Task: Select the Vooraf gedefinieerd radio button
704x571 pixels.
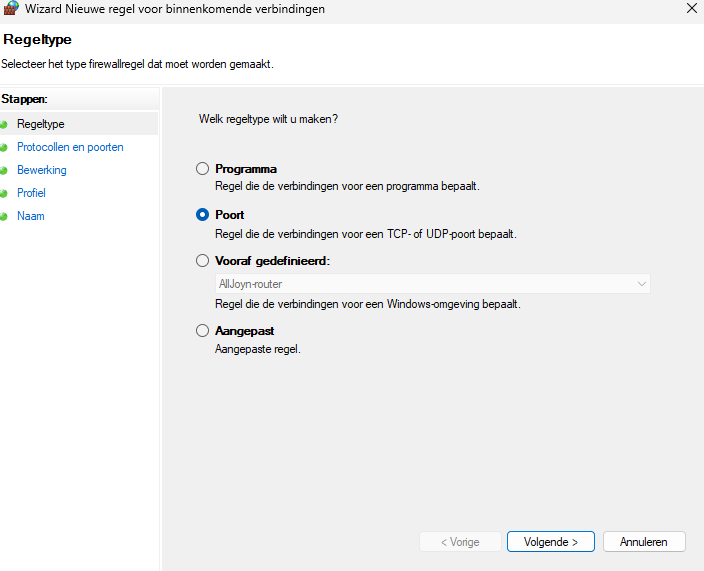Action: (x=203, y=261)
